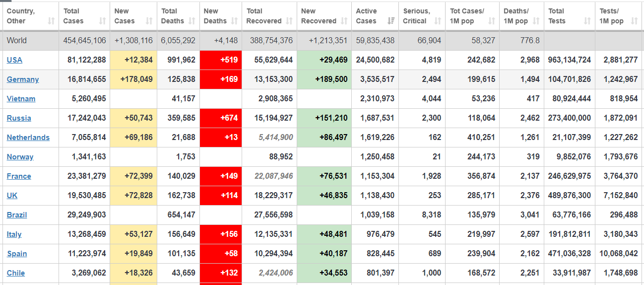644x285 pixels.
Task: Open the Vietnam country link
Action: [x=21, y=99]
